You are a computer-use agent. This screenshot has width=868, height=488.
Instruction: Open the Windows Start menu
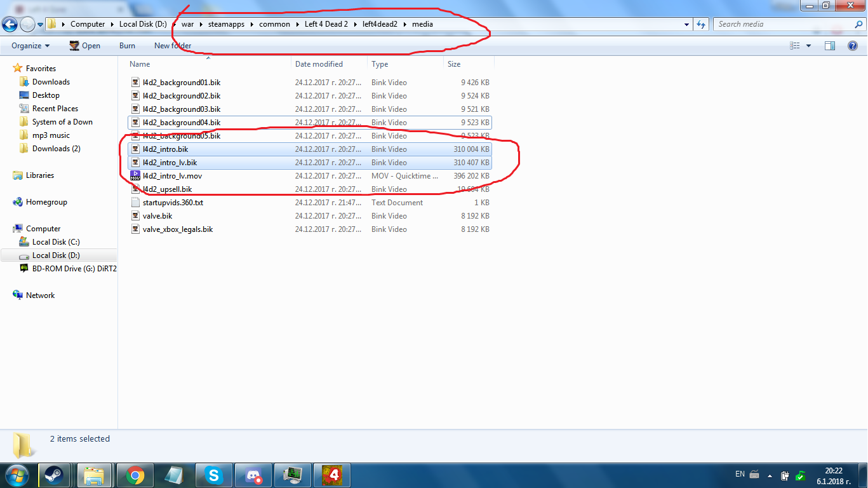click(17, 475)
